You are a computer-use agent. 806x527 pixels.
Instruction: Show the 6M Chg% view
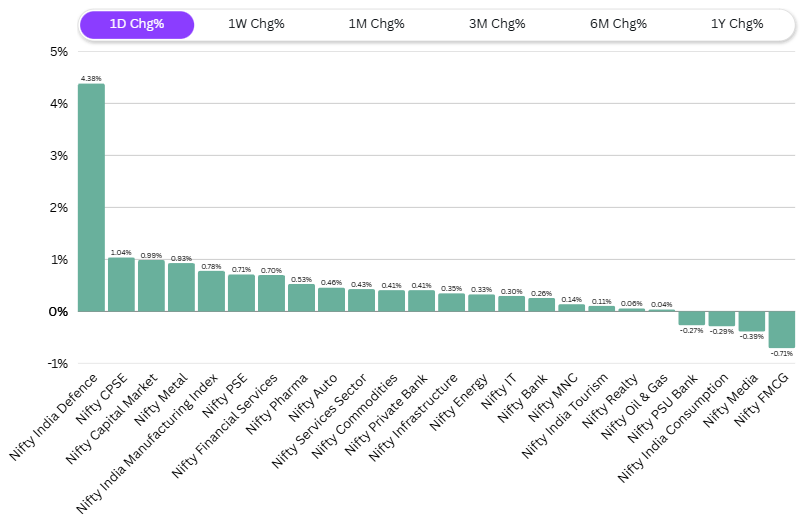(618, 24)
